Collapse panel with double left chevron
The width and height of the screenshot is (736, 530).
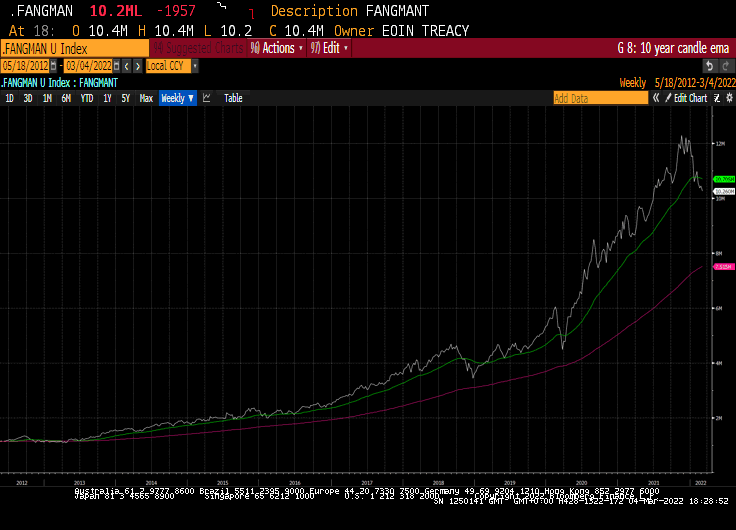(x=656, y=98)
